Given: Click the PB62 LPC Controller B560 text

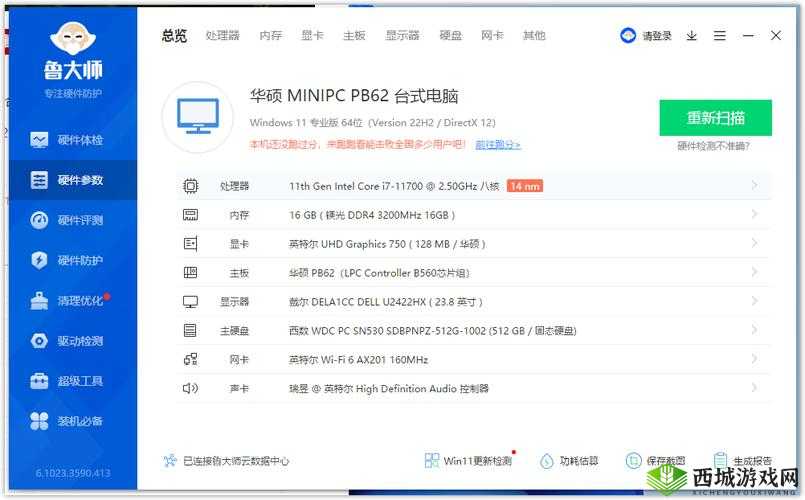Looking at the screenshot, I should (379, 273).
